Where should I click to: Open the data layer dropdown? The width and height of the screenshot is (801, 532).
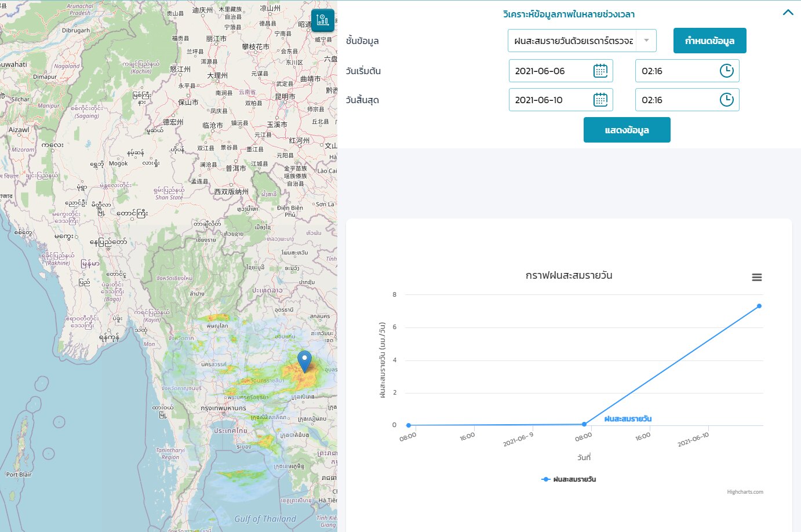click(582, 41)
